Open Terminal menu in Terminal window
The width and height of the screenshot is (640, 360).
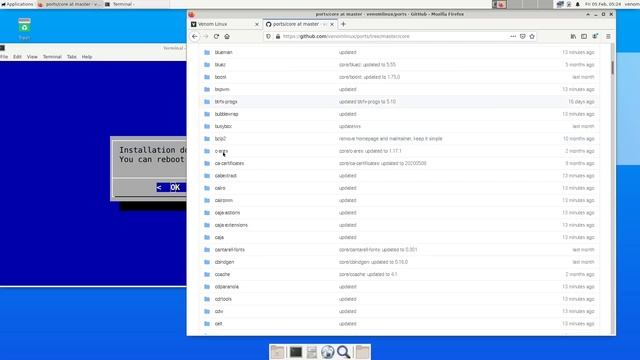click(52, 57)
